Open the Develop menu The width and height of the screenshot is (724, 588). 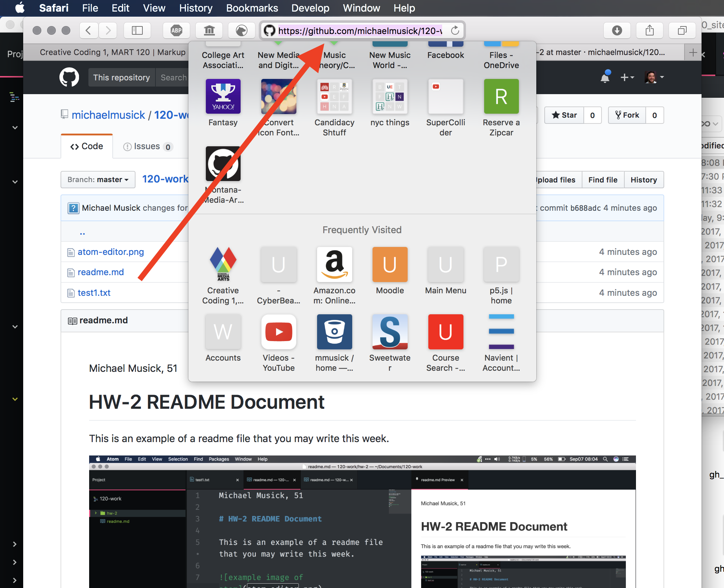(310, 8)
